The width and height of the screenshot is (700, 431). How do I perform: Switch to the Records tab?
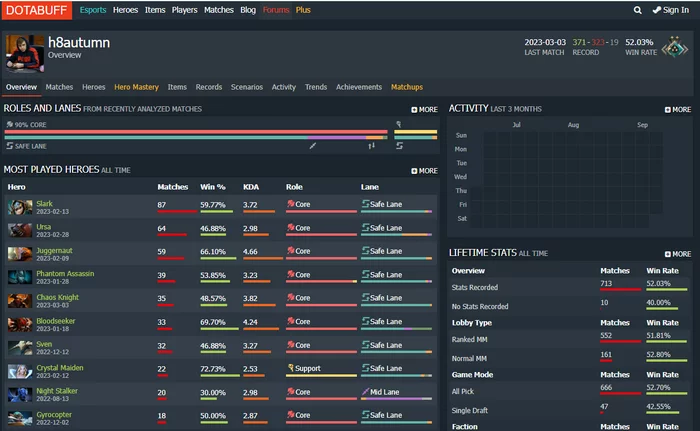coord(208,87)
